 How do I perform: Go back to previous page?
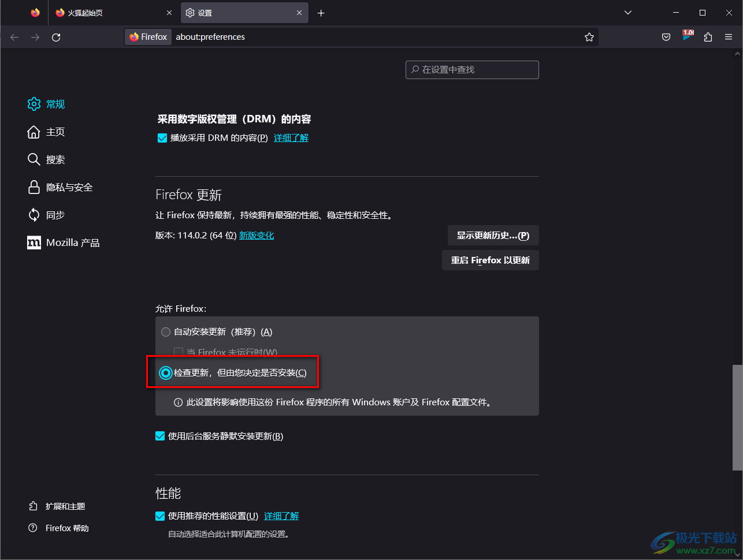(14, 37)
